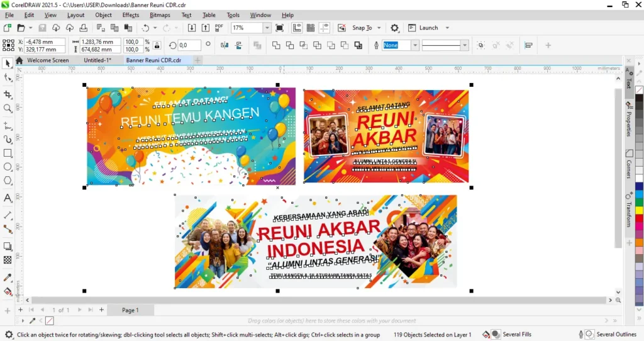The width and height of the screenshot is (644, 341).
Task: Click the Print icon
Action: [84, 28]
